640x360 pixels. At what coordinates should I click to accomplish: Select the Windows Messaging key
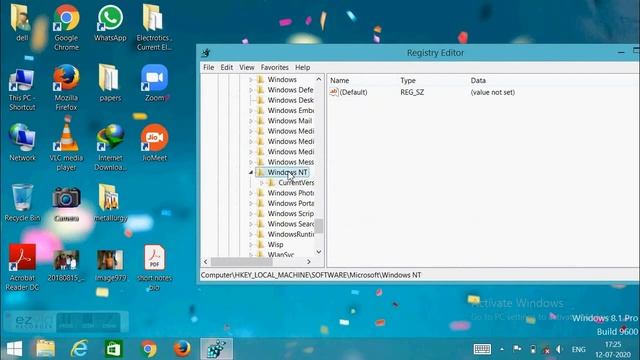point(290,162)
